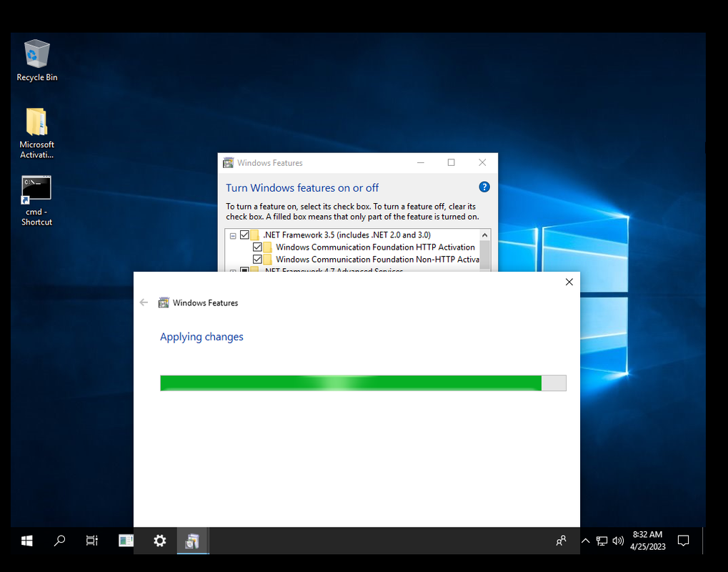
Task: Click the "Applying changes" heading
Action: [x=201, y=337]
